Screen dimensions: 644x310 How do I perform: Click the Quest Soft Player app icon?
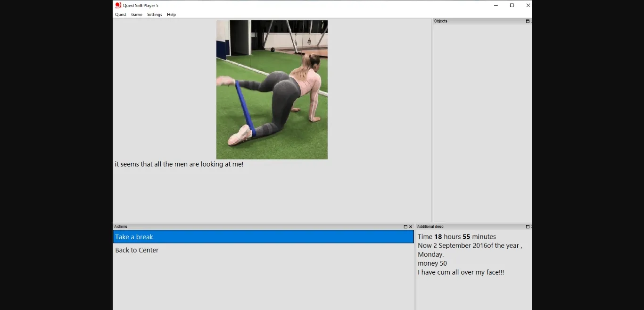tap(118, 5)
